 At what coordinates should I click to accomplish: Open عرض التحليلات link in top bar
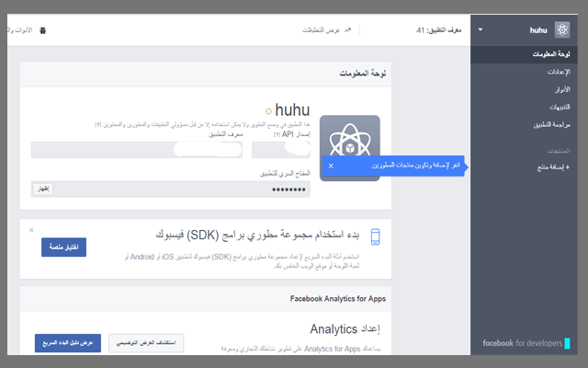point(322,30)
